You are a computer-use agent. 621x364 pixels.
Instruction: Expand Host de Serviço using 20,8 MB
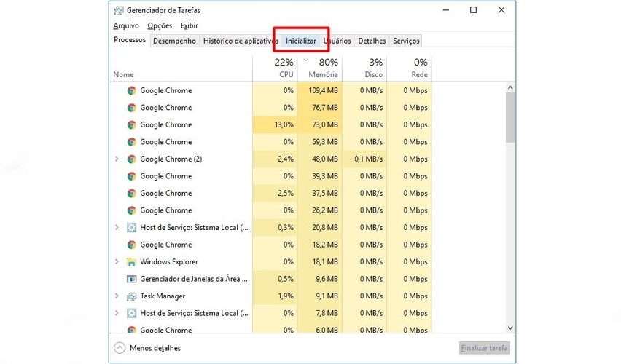(x=117, y=227)
